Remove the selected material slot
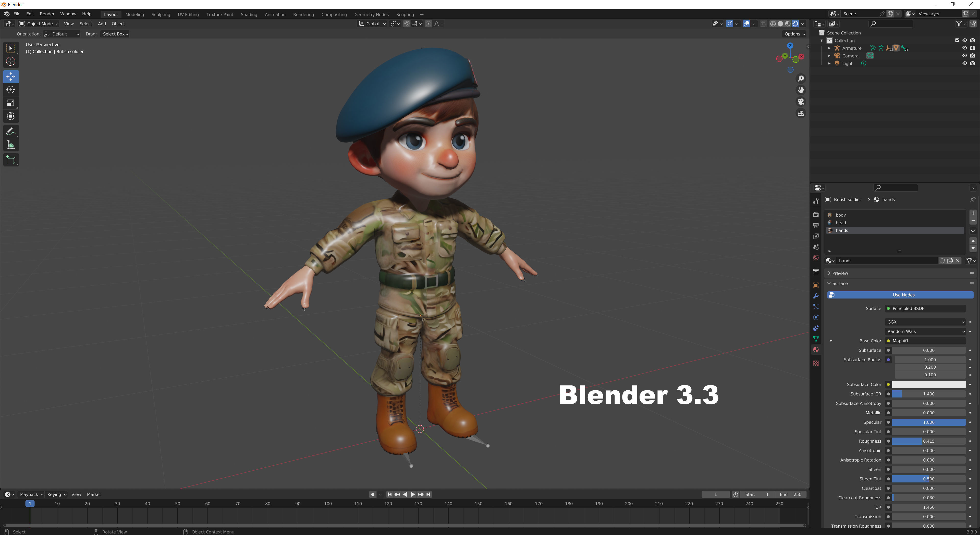This screenshot has width=980, height=535. pyautogui.click(x=973, y=221)
